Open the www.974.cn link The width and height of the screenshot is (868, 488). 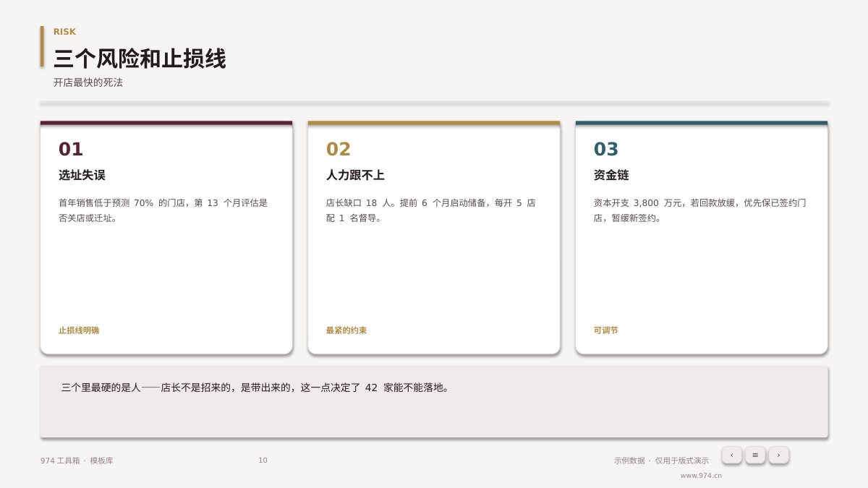click(701, 476)
